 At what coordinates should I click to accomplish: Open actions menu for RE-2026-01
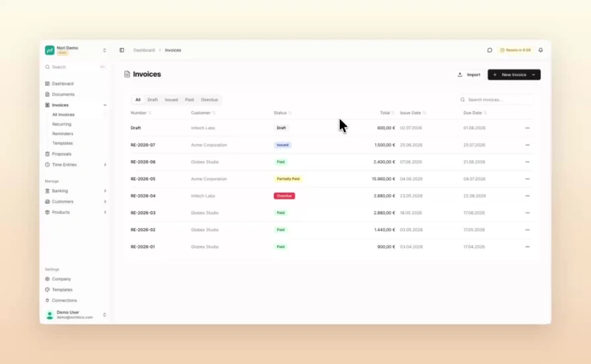(x=527, y=247)
